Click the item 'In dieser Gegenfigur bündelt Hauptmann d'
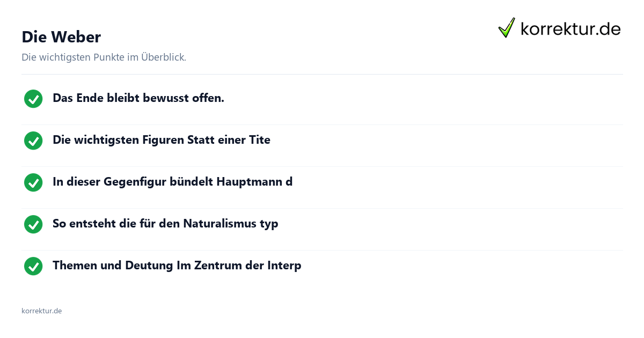 (172, 182)
